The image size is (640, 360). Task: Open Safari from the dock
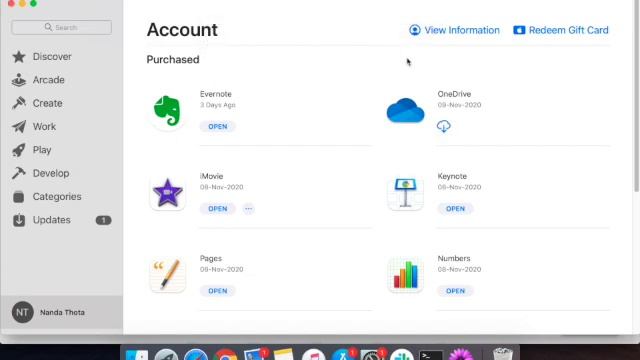click(196, 355)
